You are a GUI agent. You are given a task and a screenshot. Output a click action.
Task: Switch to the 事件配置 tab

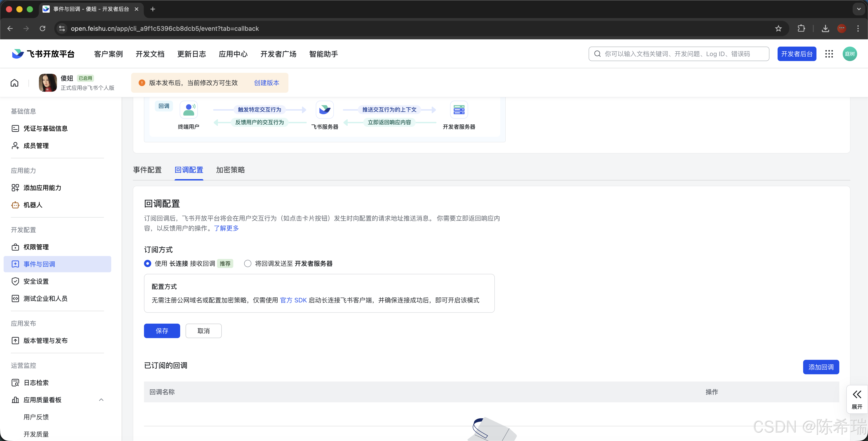[147, 170]
